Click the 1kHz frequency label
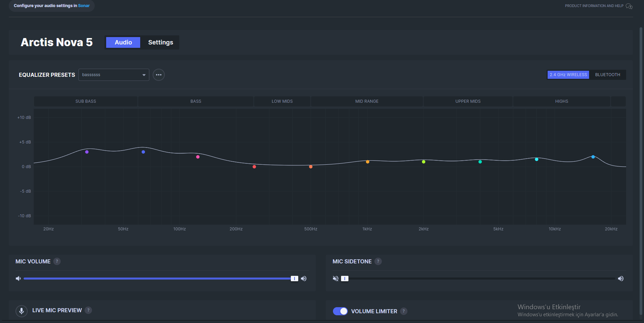Viewport: 644px width, 323px height. pyautogui.click(x=367, y=229)
